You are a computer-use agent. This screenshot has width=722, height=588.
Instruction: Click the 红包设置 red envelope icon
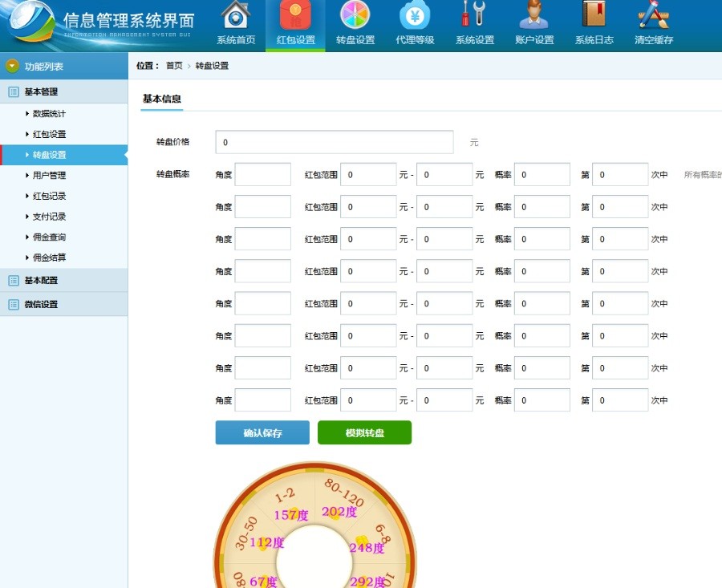pos(295,16)
